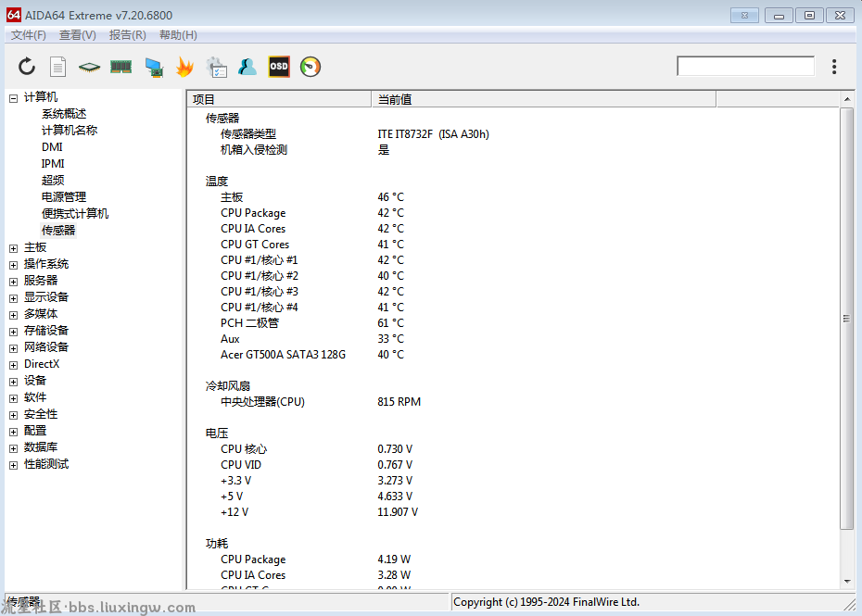This screenshot has height=616, width=862.
Task: Click the scrollbar down arrow
Action: pos(847,582)
